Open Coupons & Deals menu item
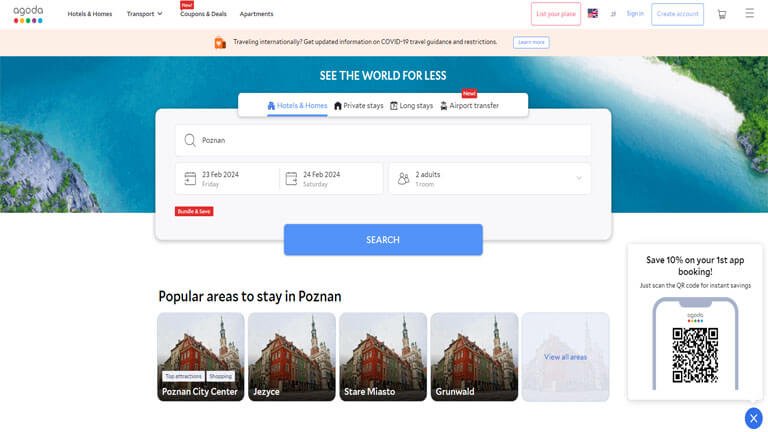 tap(203, 14)
